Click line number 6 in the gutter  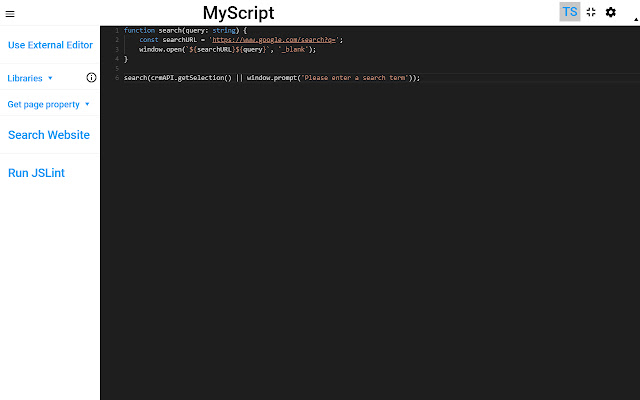[x=116, y=78]
